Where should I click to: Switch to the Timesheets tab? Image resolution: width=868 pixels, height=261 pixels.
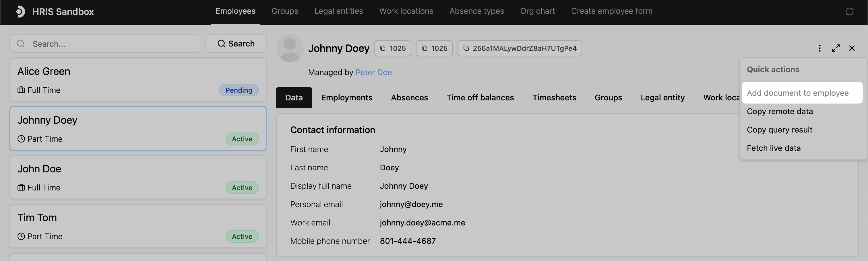tap(554, 98)
